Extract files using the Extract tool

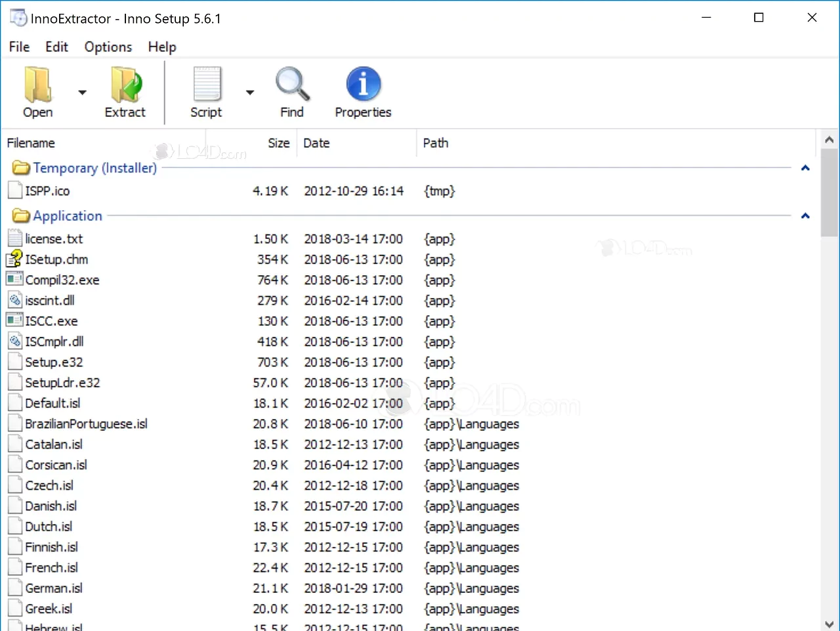coord(125,92)
